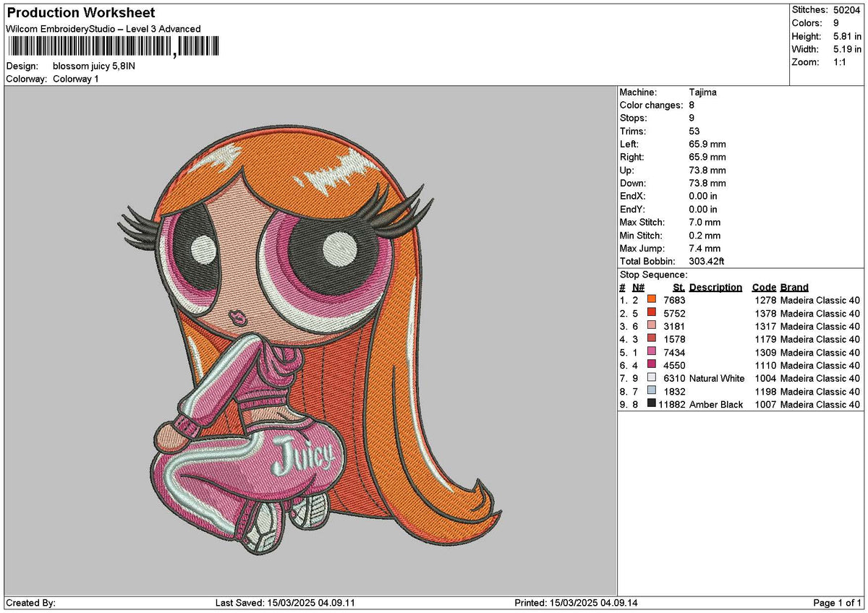868x613 pixels.
Task: Click the 'Stop Sequence:' heading
Action: [x=654, y=275]
